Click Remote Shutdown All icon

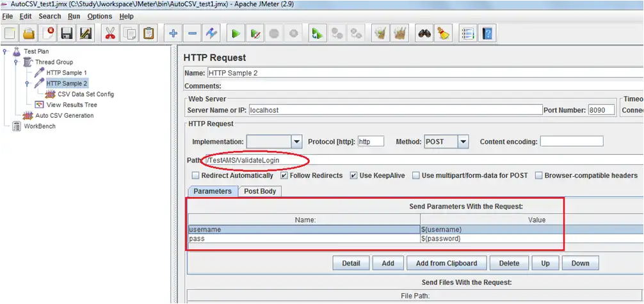pyautogui.click(x=356, y=33)
